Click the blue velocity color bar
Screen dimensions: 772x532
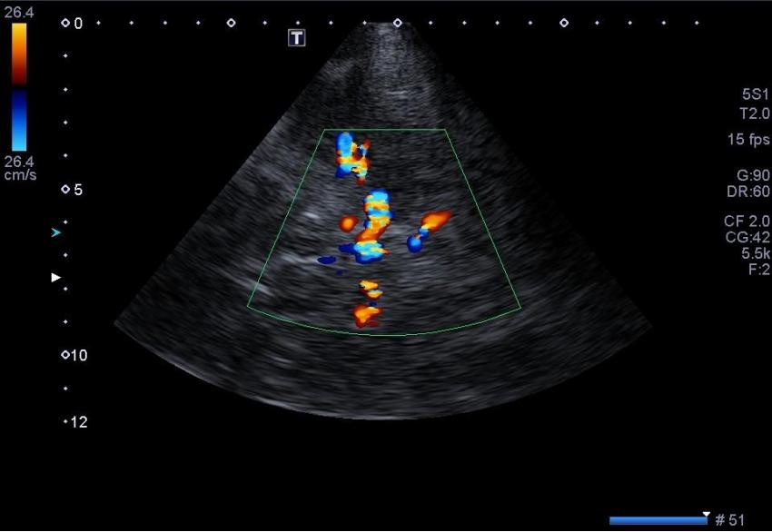point(19,120)
